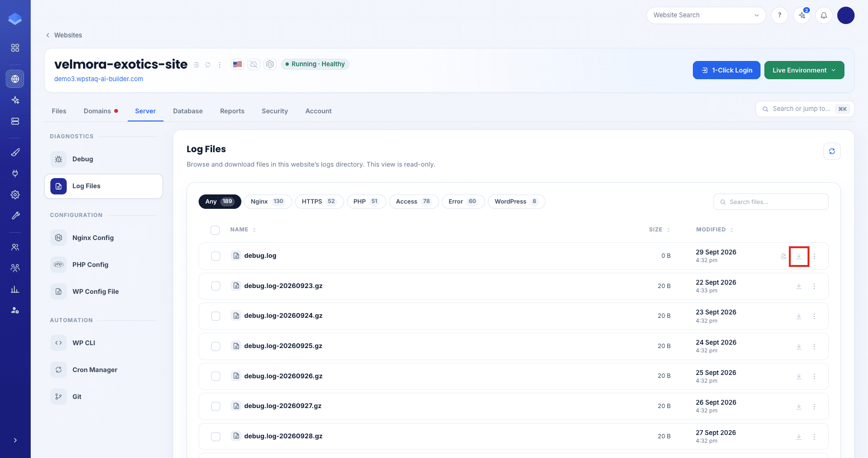Filter logs by Nginx
Screen dimensions: 868x458
point(268,202)
